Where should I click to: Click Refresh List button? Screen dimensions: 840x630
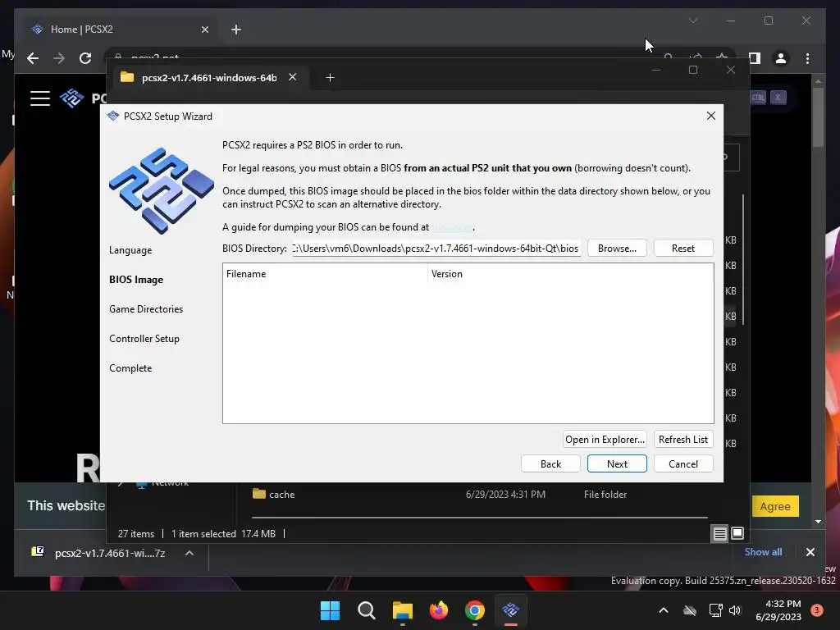click(x=683, y=440)
